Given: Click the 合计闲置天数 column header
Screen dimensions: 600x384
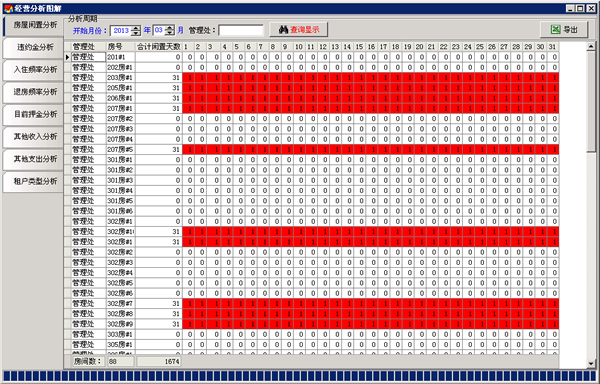Looking at the screenshot, I should tap(158, 47).
